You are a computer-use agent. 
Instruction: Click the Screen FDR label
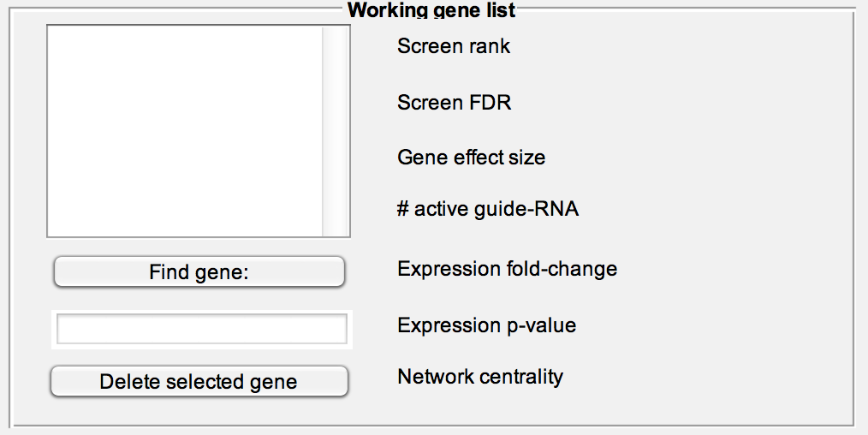[454, 103]
